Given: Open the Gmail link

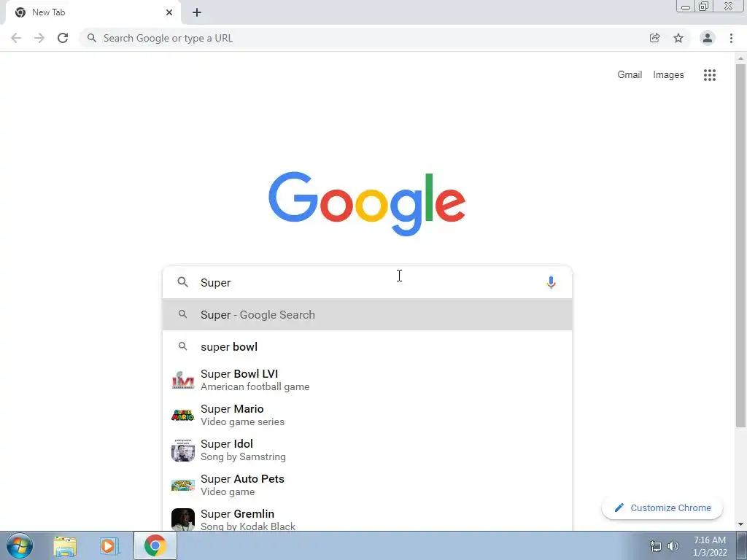Looking at the screenshot, I should pos(630,75).
